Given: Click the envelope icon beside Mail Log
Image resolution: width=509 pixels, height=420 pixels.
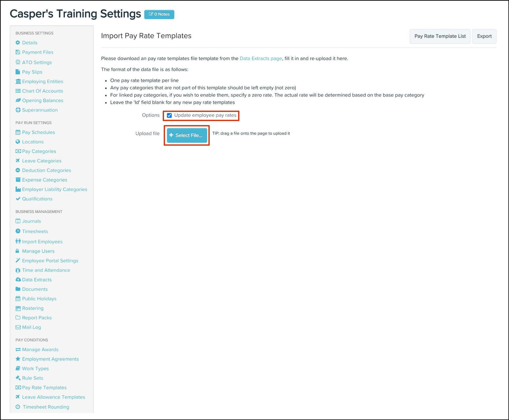Looking at the screenshot, I should tap(18, 327).
